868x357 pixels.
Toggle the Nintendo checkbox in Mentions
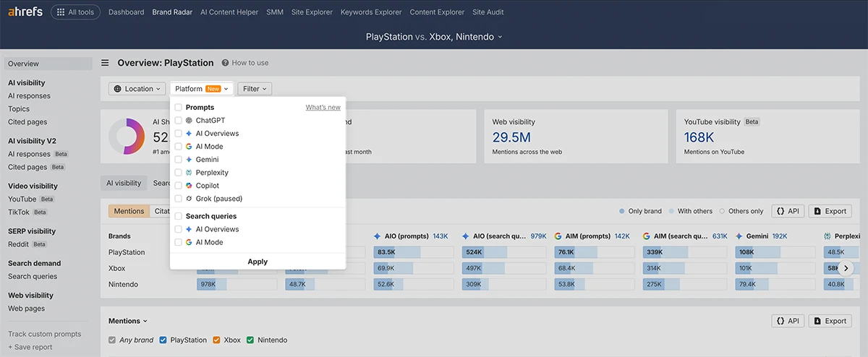(250, 340)
